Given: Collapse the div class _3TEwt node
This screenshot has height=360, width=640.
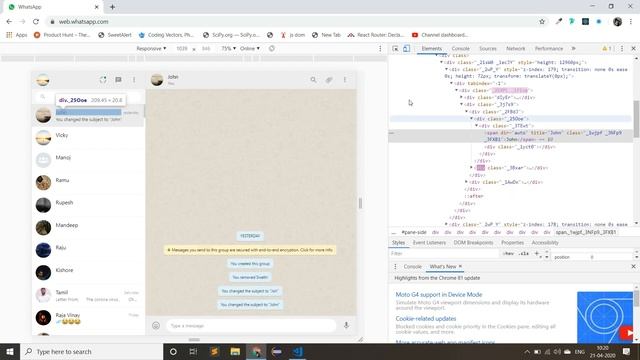Looking at the screenshot, I should (x=476, y=126).
